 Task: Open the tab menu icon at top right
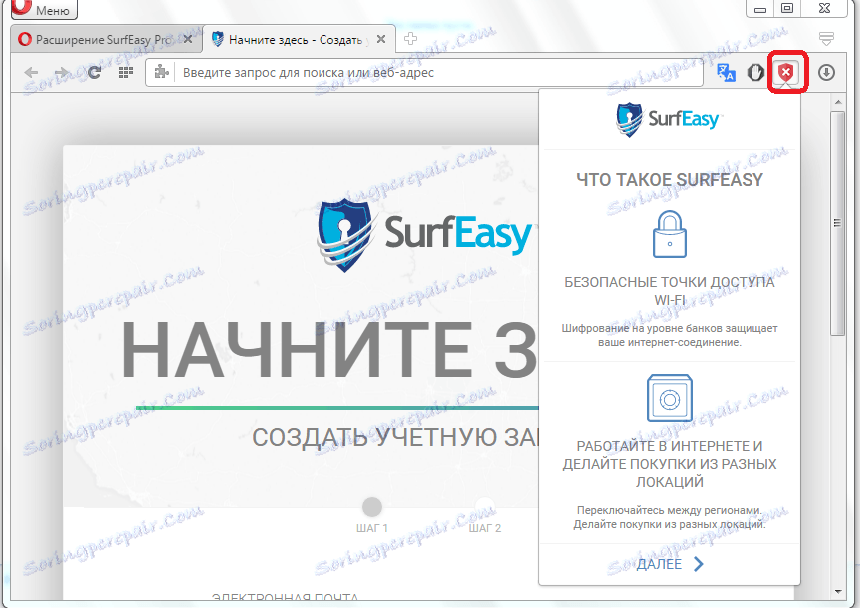click(x=826, y=38)
